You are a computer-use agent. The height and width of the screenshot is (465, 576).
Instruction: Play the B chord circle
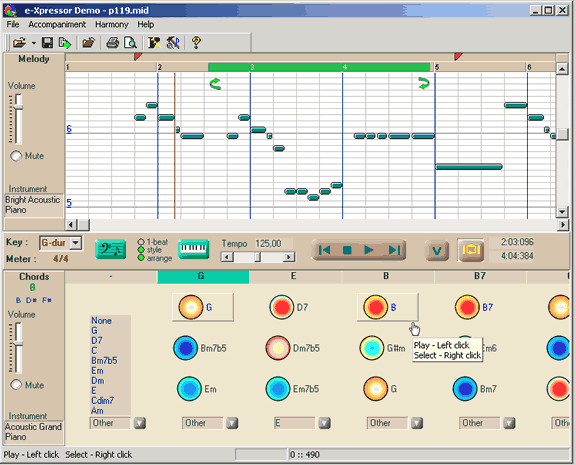tap(375, 307)
